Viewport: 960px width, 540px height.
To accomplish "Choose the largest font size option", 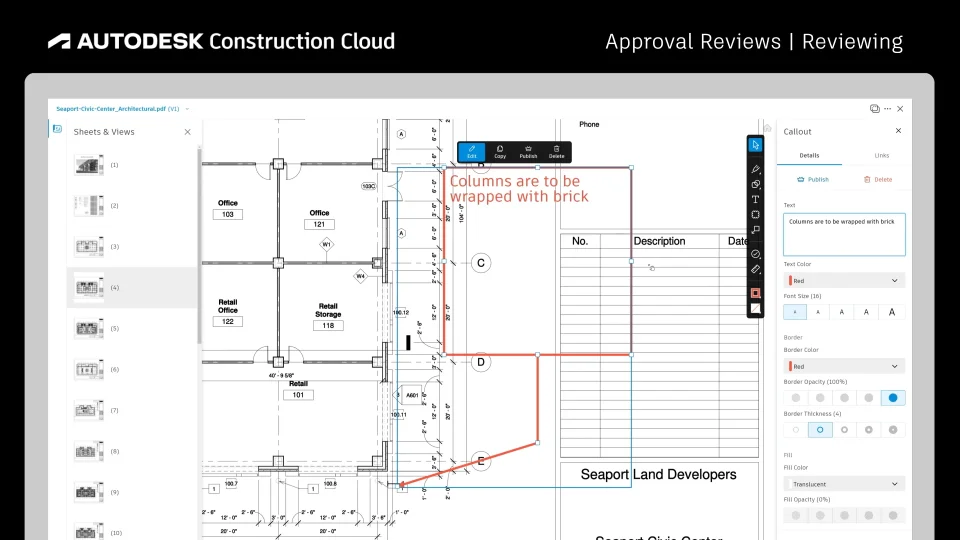I will tap(891, 312).
